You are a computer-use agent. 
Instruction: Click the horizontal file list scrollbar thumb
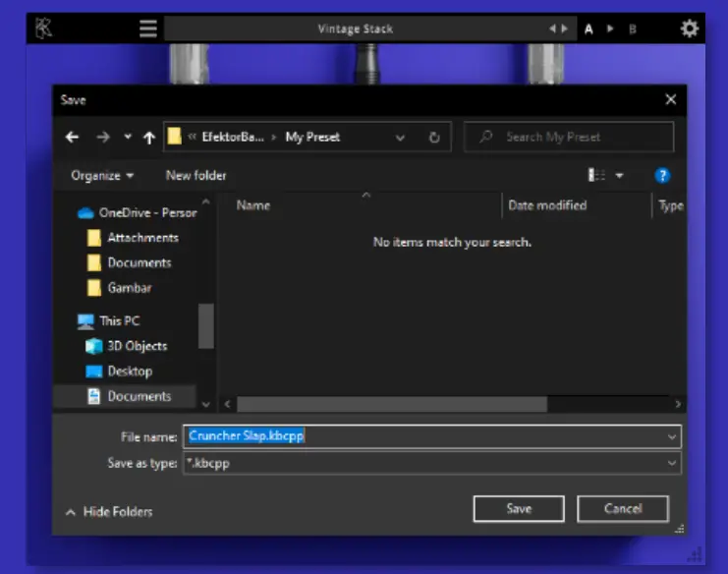click(x=392, y=404)
